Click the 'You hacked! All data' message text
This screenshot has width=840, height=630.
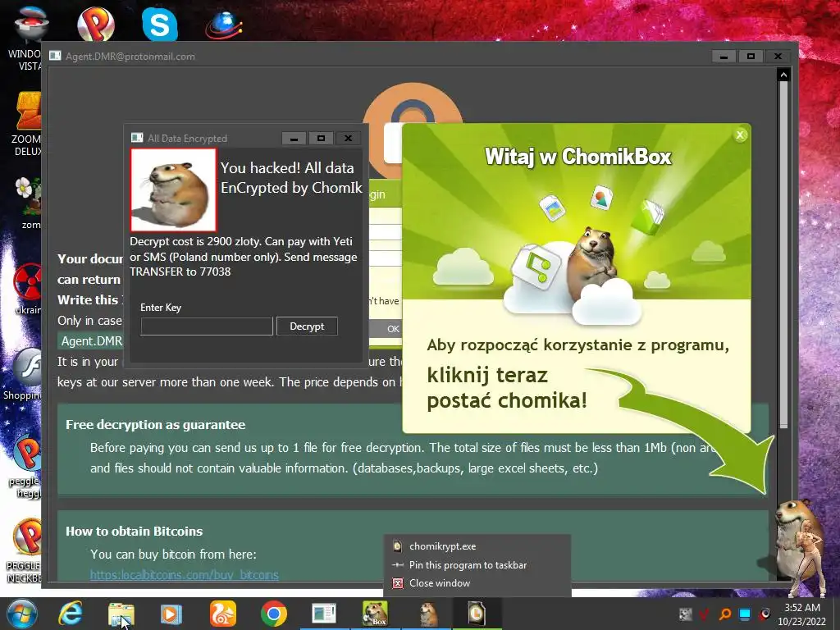[x=287, y=168]
